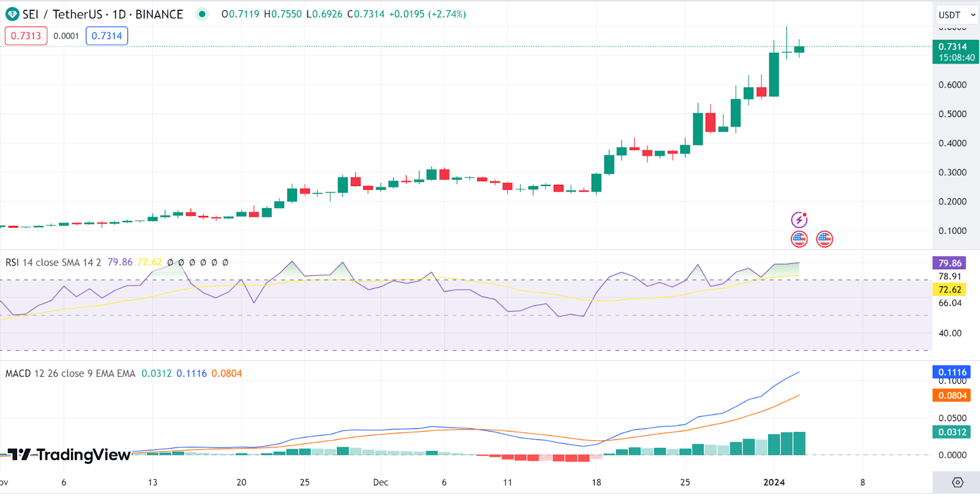Click the green market status dot
Screen dimensions: 980x497
[x=202, y=14]
